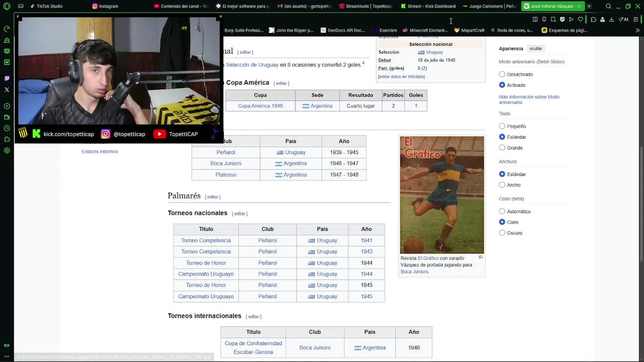
Task: Click editar datos en Wikidata link
Action: [401, 76]
